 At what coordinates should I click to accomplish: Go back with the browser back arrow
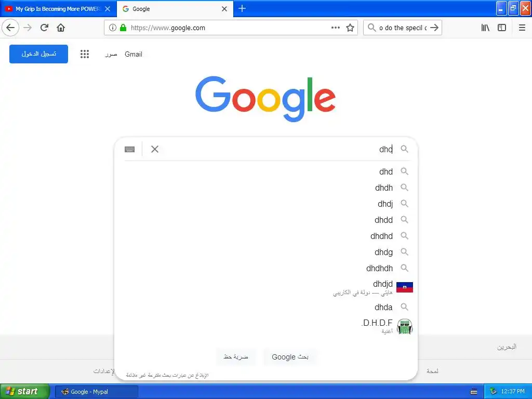tap(10, 28)
